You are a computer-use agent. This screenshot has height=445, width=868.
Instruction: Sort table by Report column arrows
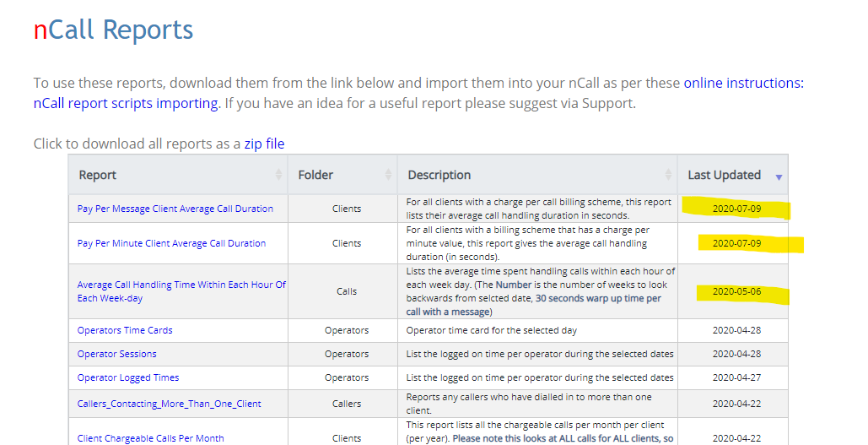click(x=278, y=175)
